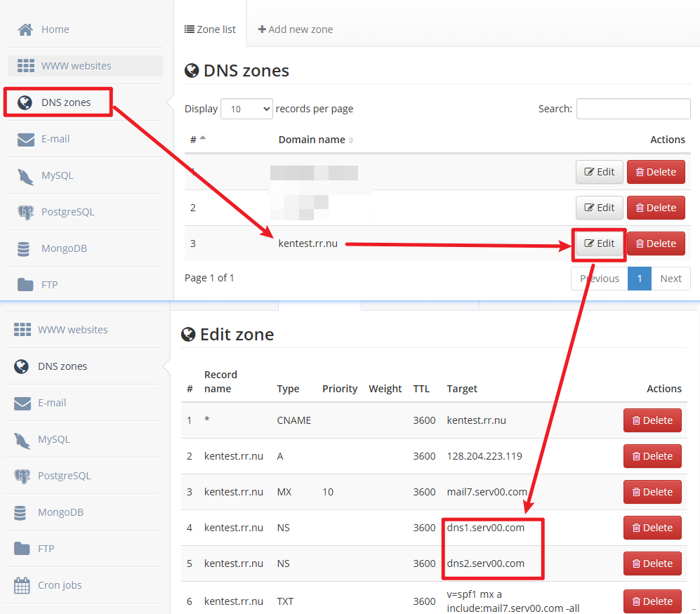Image resolution: width=700 pixels, height=614 pixels.
Task: Open PostgreSQL elephant icon in top sidebar
Action: pos(26,212)
